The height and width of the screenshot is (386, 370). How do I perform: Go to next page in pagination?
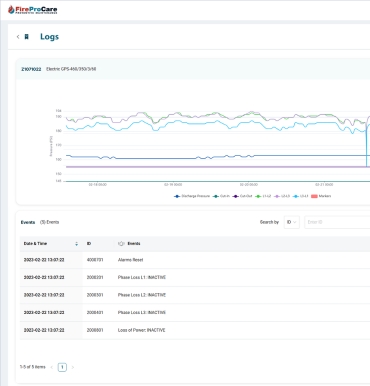pyautogui.click(x=73, y=367)
